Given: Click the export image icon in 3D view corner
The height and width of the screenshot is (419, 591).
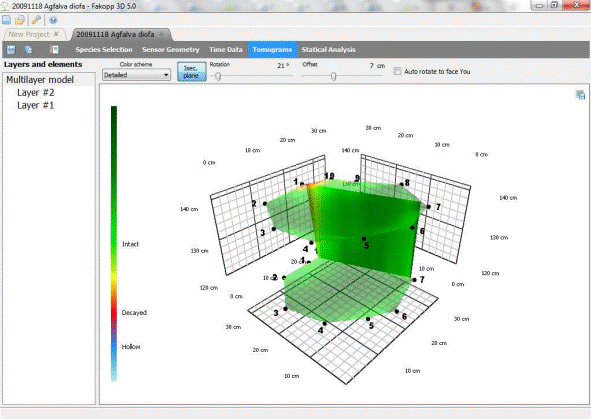Looking at the screenshot, I should 580,95.
